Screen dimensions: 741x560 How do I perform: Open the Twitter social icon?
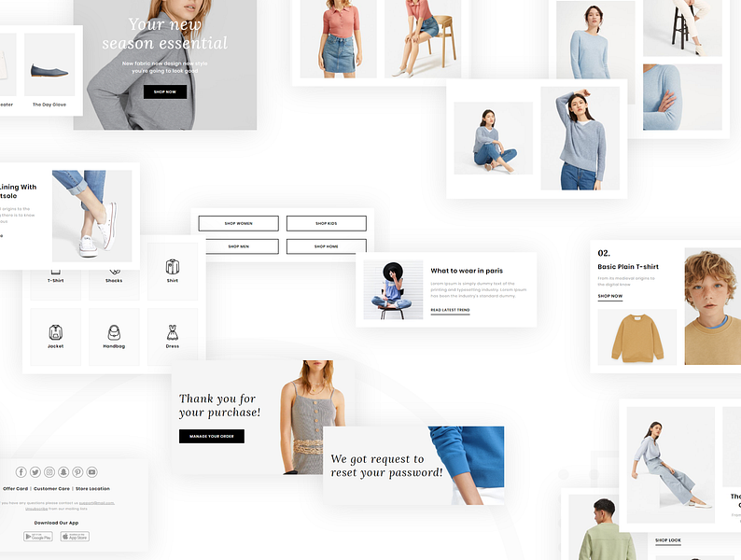(x=35, y=471)
